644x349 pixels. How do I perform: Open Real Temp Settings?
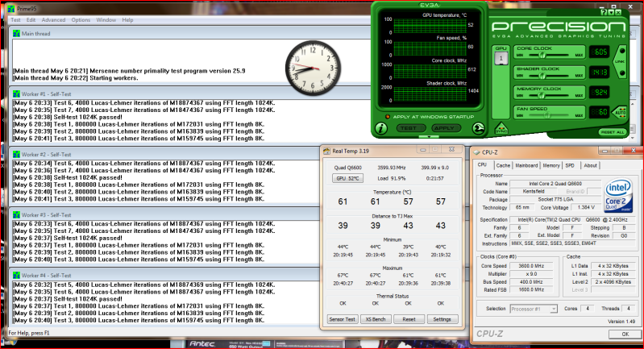[x=442, y=319]
